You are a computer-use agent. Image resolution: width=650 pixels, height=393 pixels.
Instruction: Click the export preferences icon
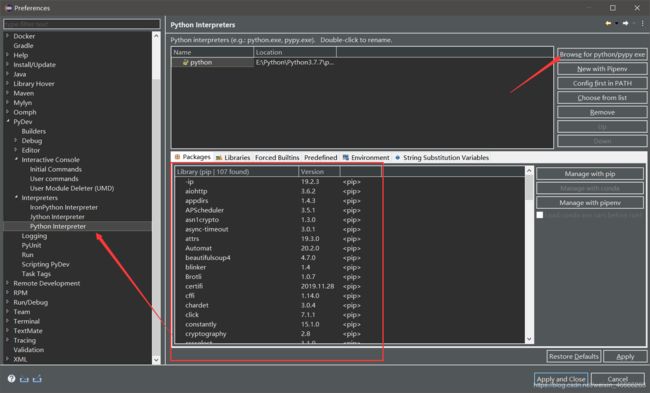pos(37,378)
